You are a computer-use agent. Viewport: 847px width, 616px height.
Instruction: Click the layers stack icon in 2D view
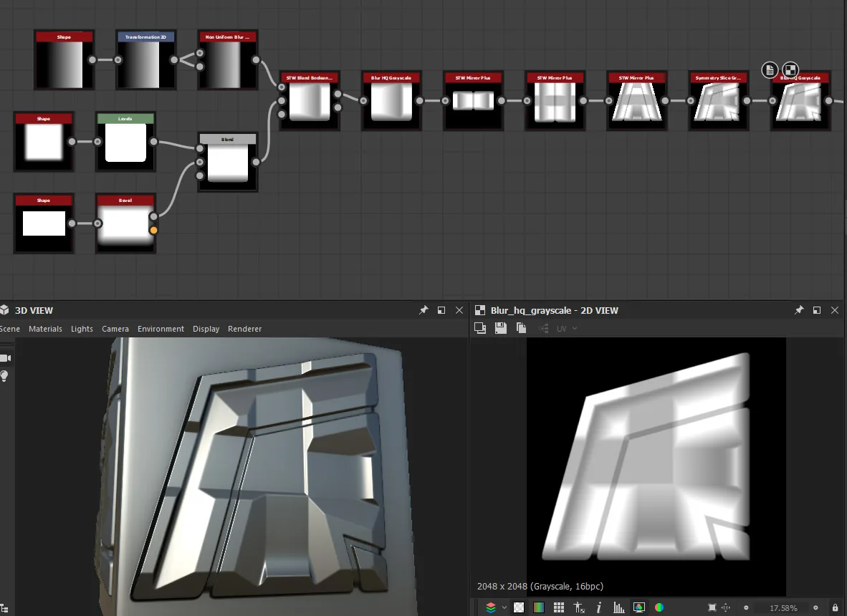pos(490,607)
